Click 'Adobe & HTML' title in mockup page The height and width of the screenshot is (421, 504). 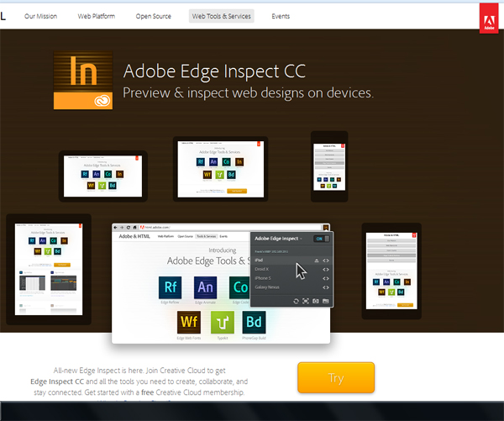pyautogui.click(x=134, y=236)
